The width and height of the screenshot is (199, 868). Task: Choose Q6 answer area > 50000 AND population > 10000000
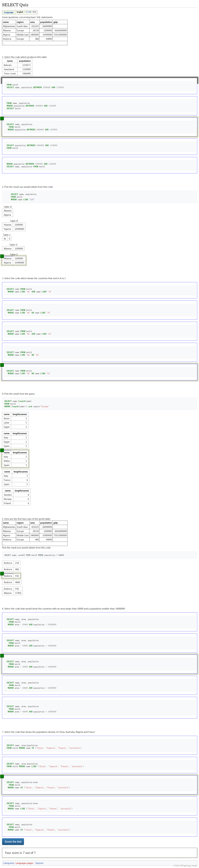pos(100,685)
